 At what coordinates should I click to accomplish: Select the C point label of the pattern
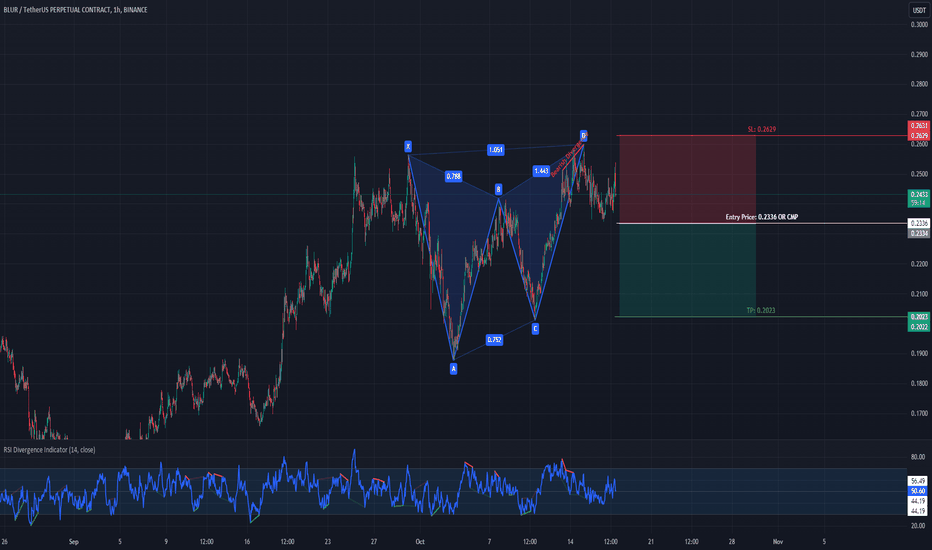tap(535, 328)
